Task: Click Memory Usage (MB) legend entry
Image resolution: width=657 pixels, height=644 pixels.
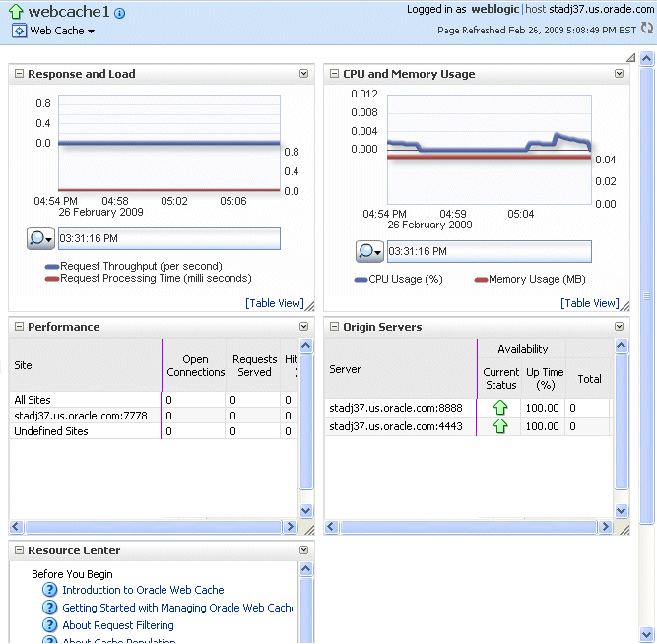Action: [x=530, y=279]
